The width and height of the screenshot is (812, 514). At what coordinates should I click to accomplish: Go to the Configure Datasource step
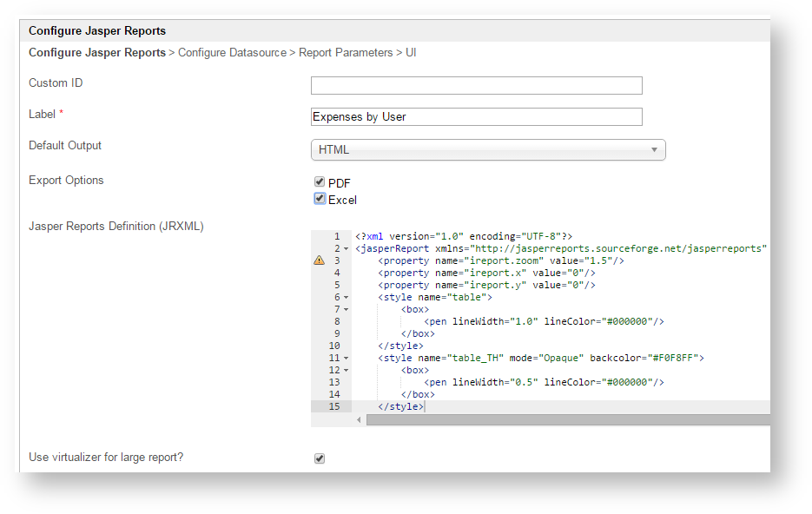tap(232, 53)
